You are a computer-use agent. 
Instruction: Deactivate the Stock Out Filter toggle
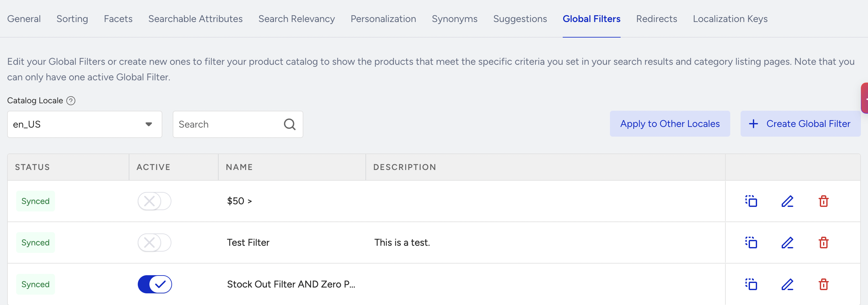[x=155, y=284]
